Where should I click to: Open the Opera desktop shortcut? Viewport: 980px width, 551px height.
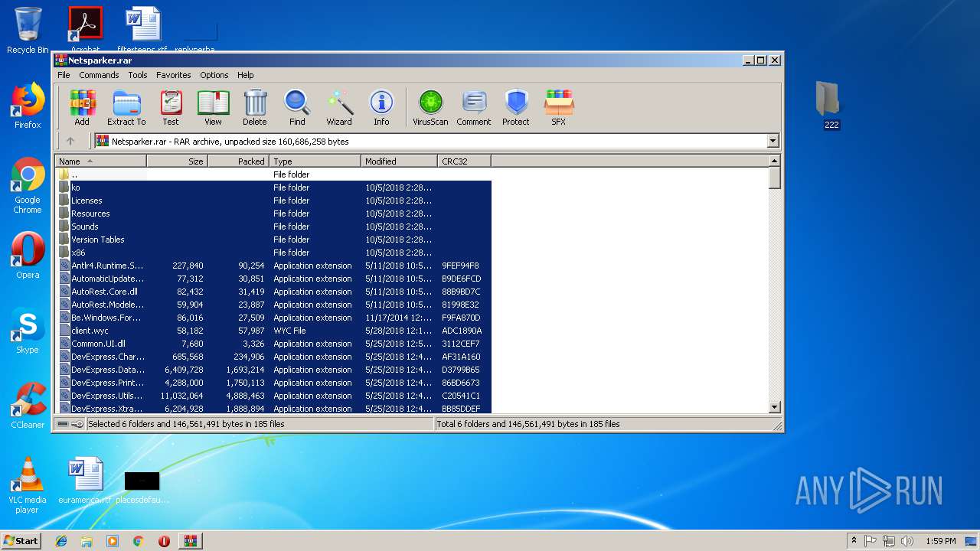pos(28,255)
